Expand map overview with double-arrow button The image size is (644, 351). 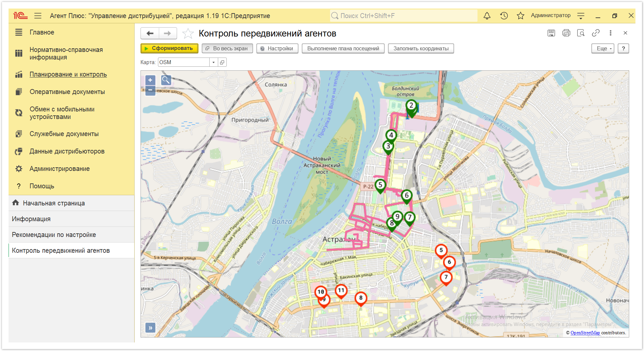coord(150,327)
